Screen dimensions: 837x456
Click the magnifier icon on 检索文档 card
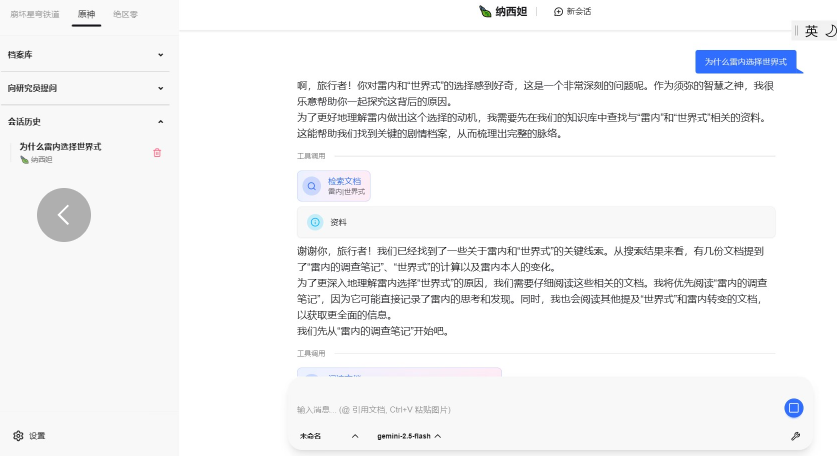[x=312, y=186]
